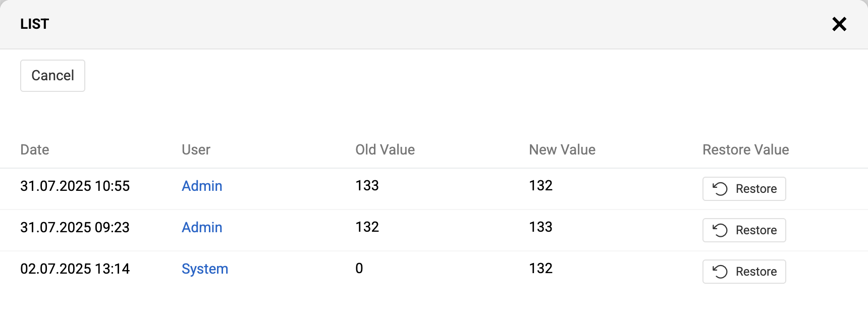Close the LIST dialog with the X

pos(839,24)
